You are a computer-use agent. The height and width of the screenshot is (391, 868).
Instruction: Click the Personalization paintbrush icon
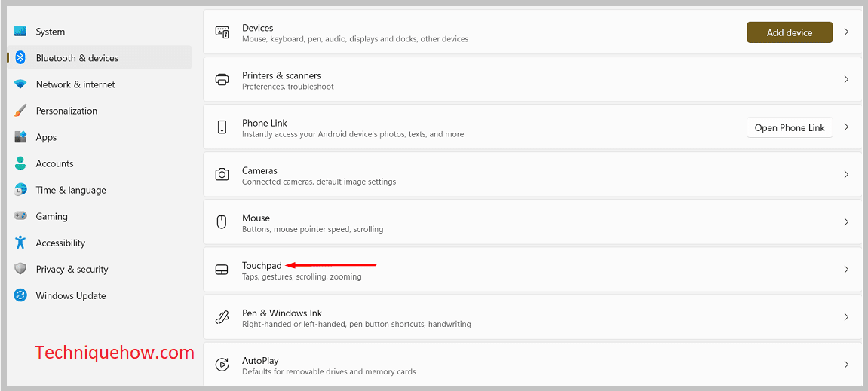(20, 111)
